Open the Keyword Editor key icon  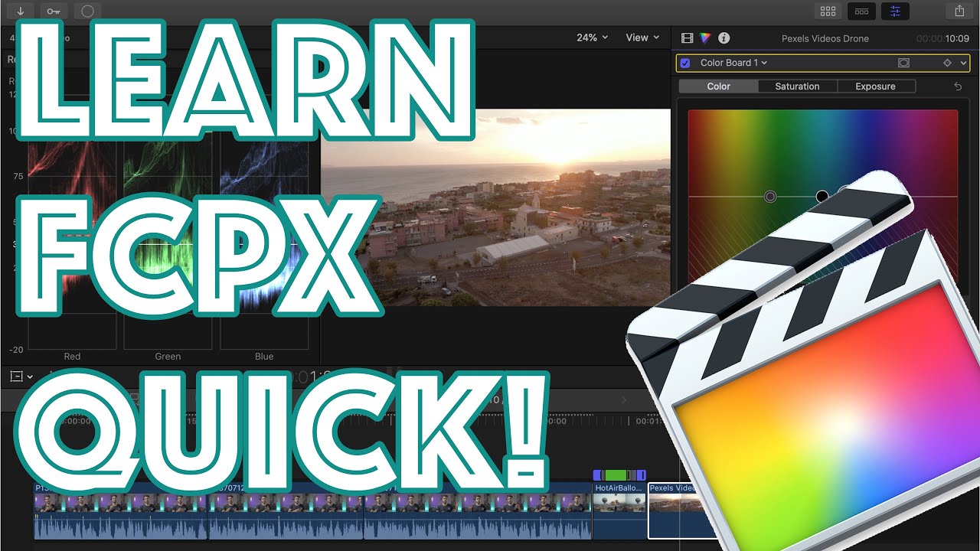pos(54,11)
